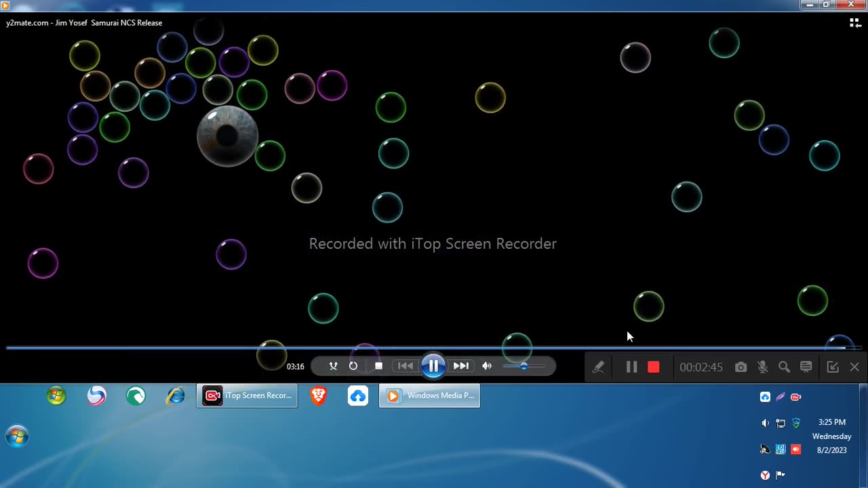Seek along the playback progress bar
Viewport: 868px width, 488px height.
click(434, 348)
